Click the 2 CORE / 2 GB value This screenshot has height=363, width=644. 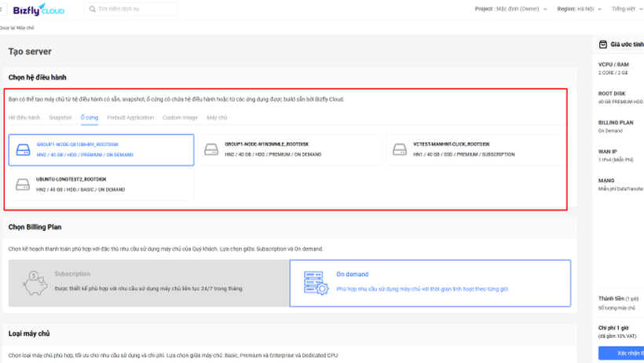point(613,73)
